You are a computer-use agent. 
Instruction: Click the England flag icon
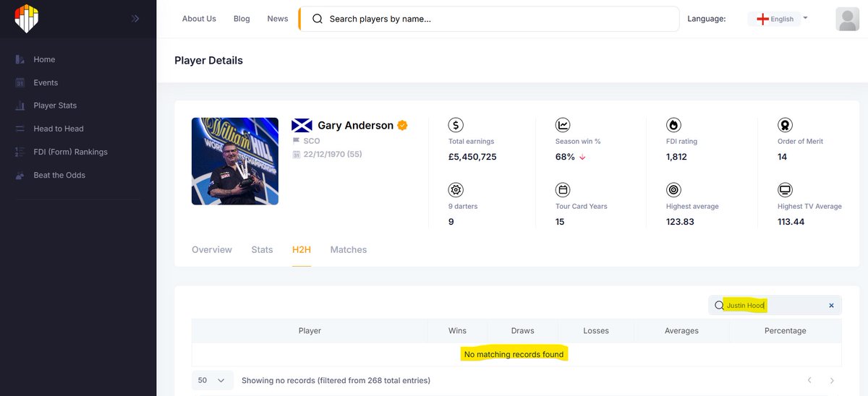pyautogui.click(x=762, y=19)
